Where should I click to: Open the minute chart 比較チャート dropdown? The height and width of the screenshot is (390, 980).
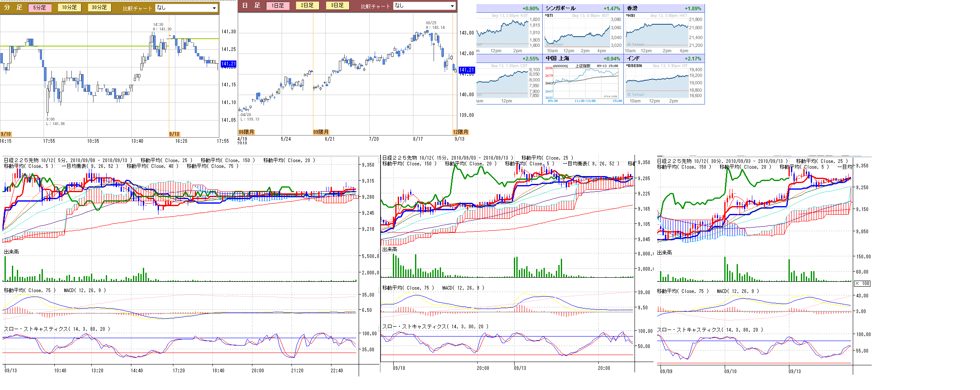click(x=187, y=8)
